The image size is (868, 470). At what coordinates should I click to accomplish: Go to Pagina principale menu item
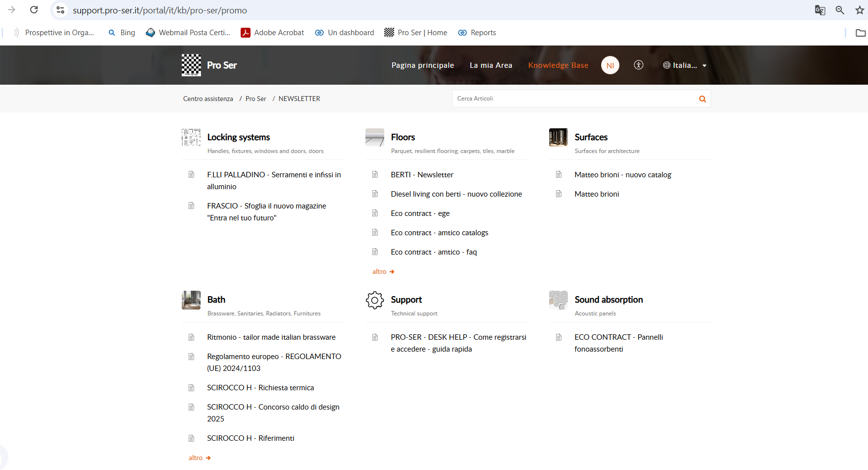coord(422,65)
